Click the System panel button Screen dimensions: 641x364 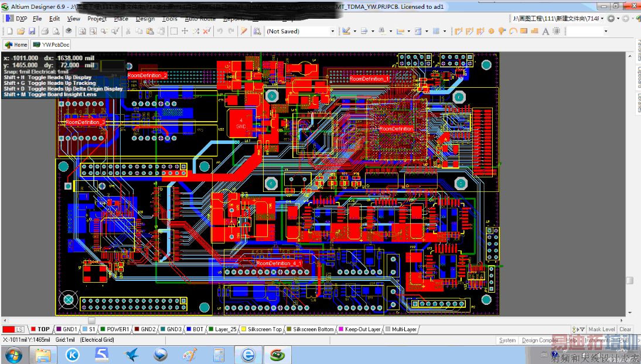click(507, 340)
